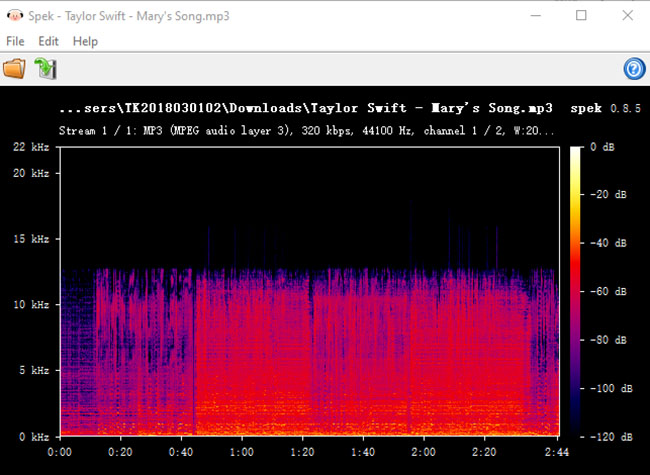Click the -20 dB legend label
Viewport: 650px width, 475px height.
coord(608,194)
